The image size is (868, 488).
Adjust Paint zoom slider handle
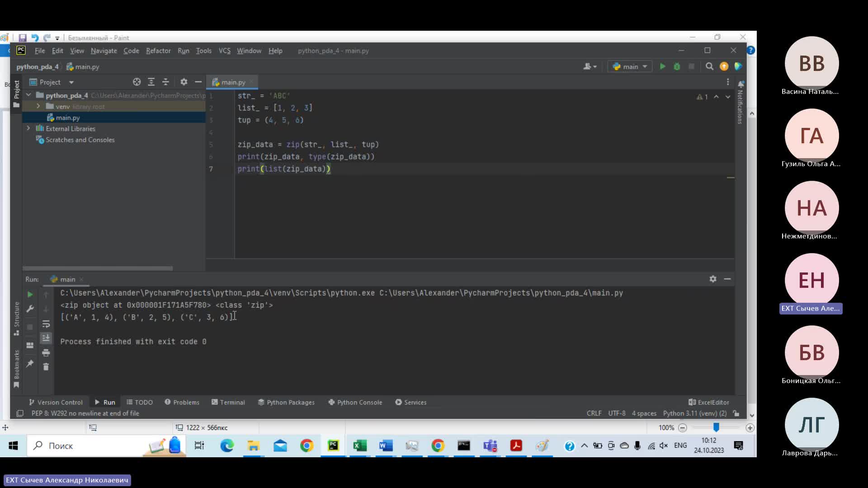716,427
